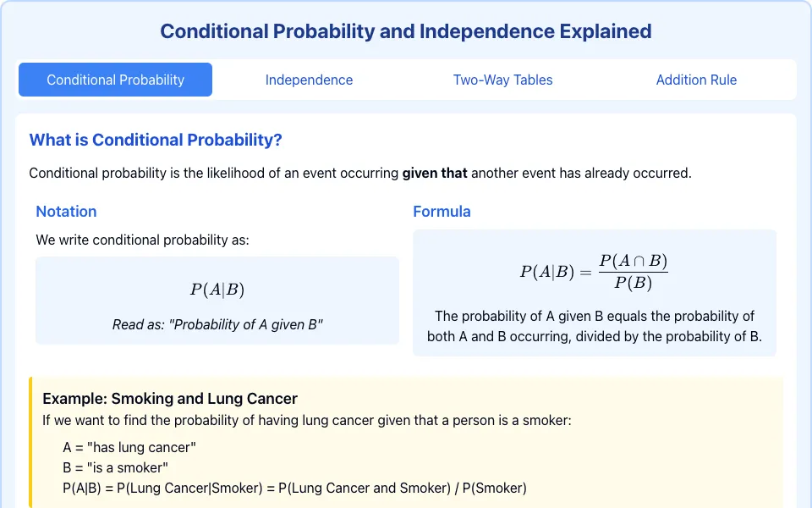Screen dimensions: 812x508
Task: Click the line B = "is a smoker"
Action: pos(116,467)
